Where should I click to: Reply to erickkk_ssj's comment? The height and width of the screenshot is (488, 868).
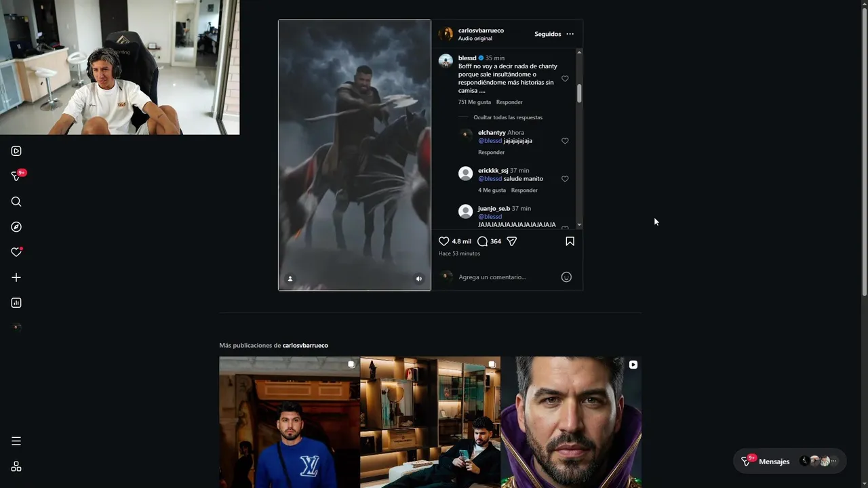(524, 190)
